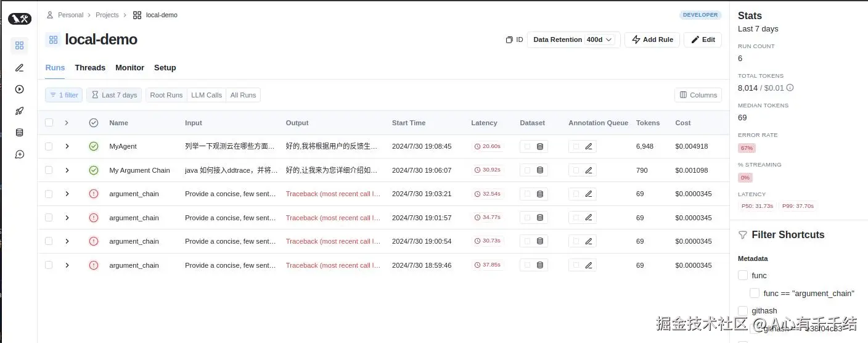Viewport: 868px width, 343px height.
Task: Expand the 19:03:21 argument_chain row
Action: (x=67, y=194)
